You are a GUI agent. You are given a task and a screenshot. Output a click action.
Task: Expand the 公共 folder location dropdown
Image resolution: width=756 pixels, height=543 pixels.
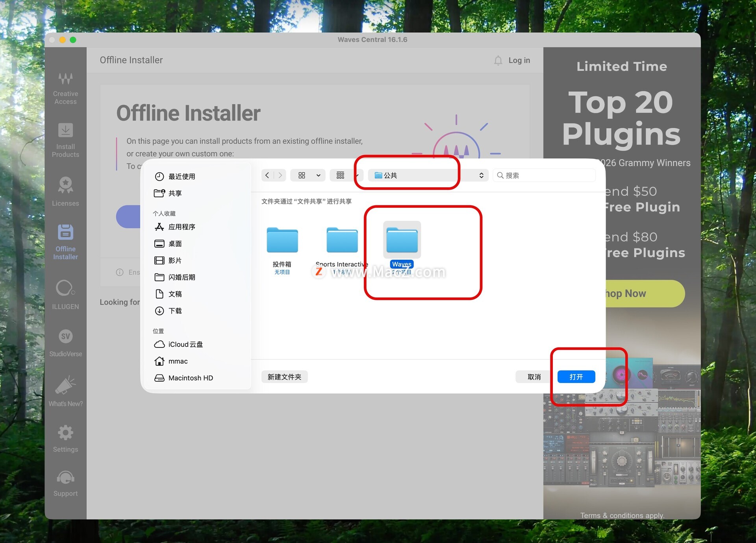point(428,175)
